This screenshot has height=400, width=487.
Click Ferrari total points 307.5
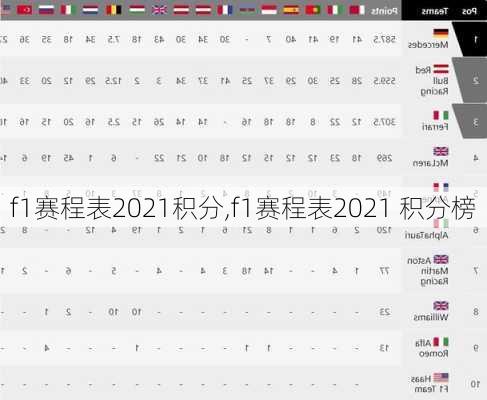point(384,122)
